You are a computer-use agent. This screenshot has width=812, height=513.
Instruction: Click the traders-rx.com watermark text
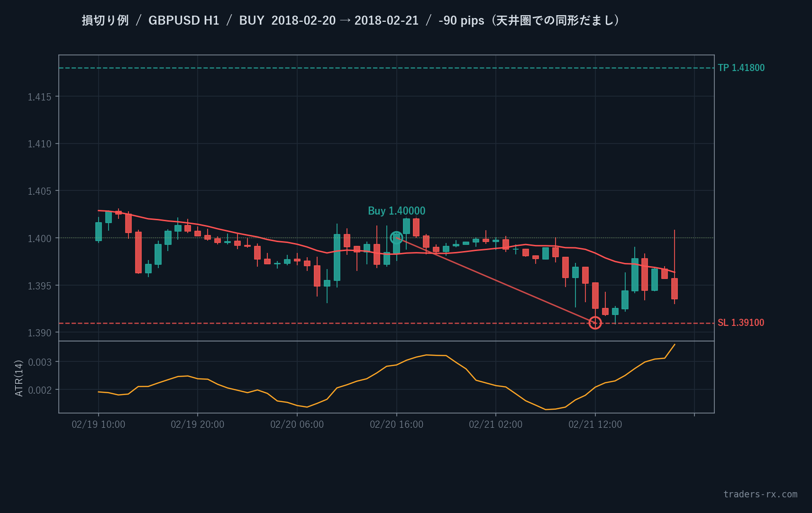(760, 494)
